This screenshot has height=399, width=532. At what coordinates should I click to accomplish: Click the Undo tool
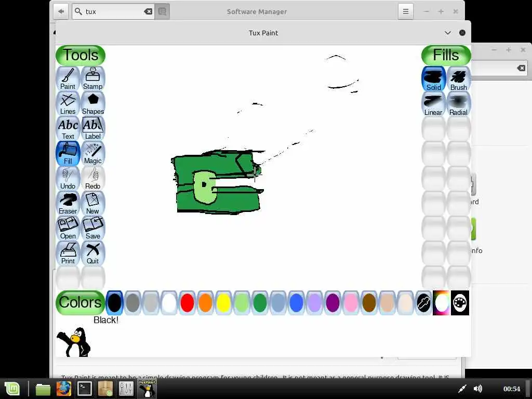click(68, 179)
